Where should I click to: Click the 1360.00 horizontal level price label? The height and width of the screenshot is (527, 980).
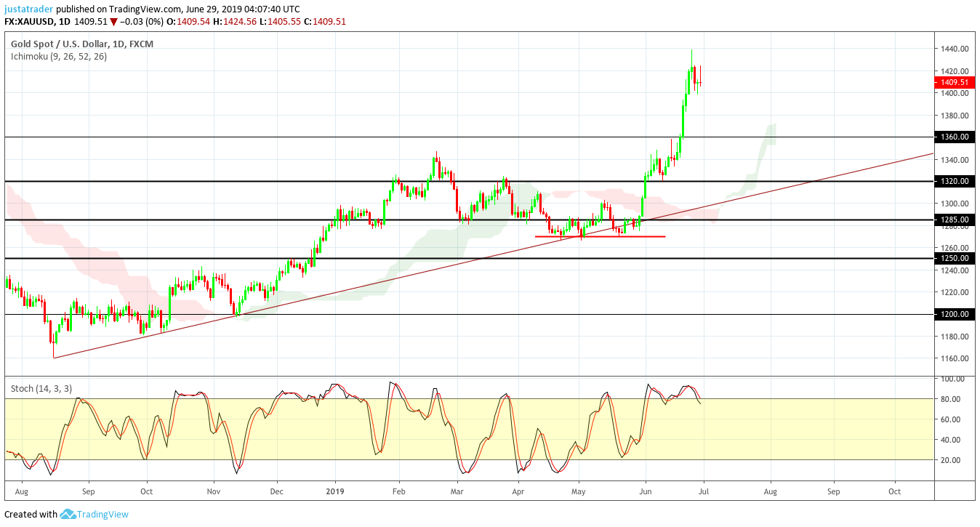click(x=955, y=137)
